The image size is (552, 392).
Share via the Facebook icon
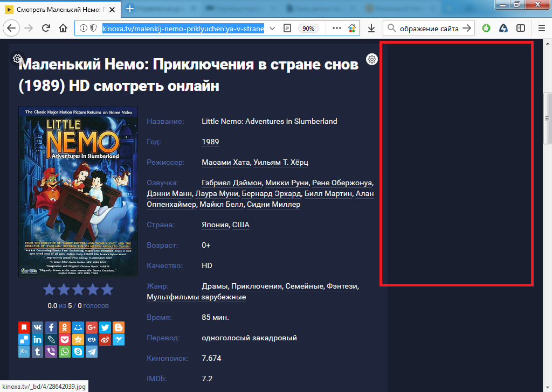coord(51,327)
